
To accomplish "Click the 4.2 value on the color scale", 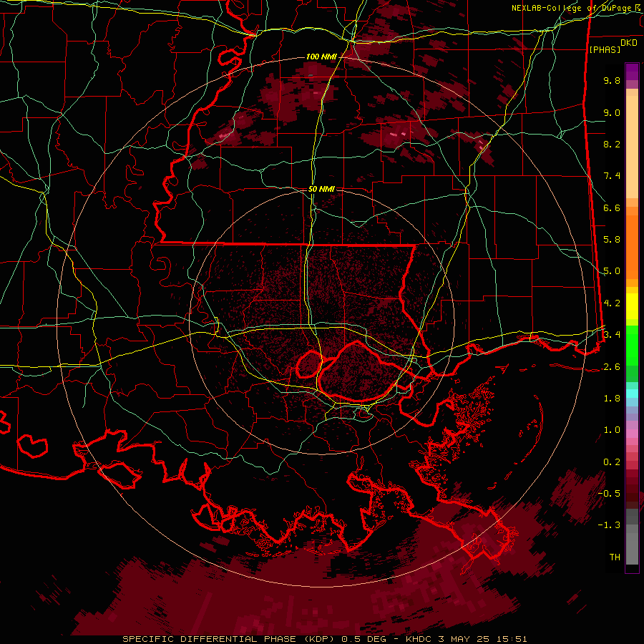I will [612, 303].
